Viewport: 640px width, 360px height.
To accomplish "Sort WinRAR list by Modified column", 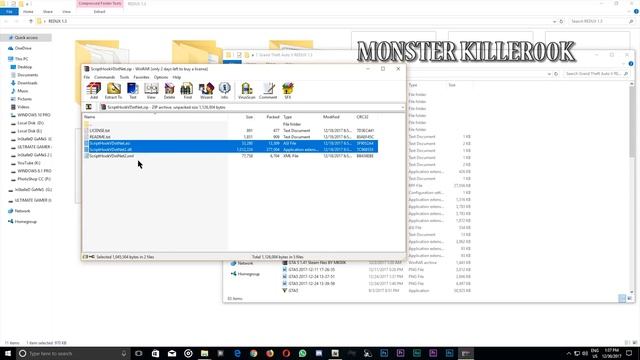I will pos(331,117).
